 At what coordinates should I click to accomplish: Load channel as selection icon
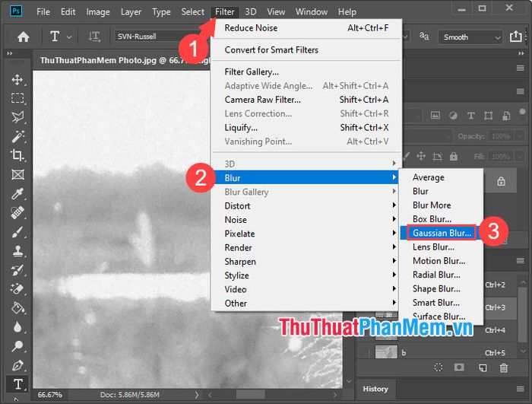[x=439, y=367]
